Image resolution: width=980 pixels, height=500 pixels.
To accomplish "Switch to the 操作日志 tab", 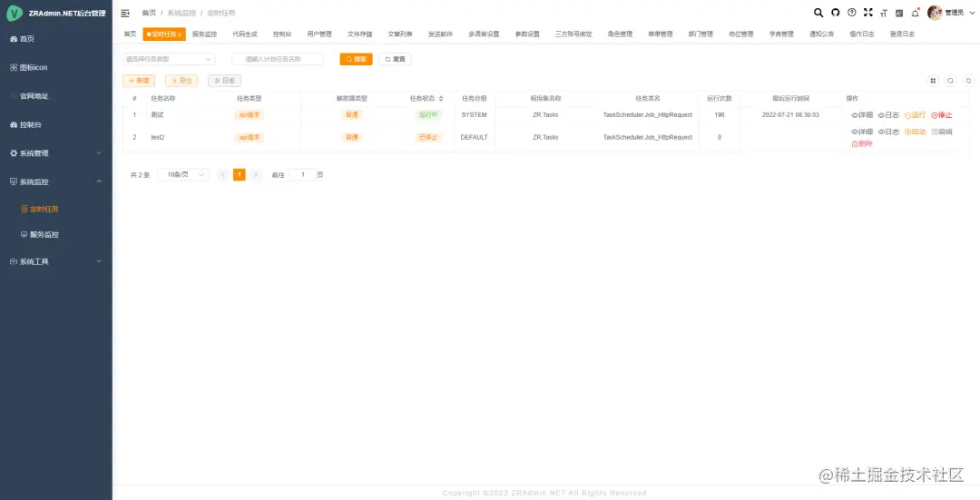I will coord(862,34).
